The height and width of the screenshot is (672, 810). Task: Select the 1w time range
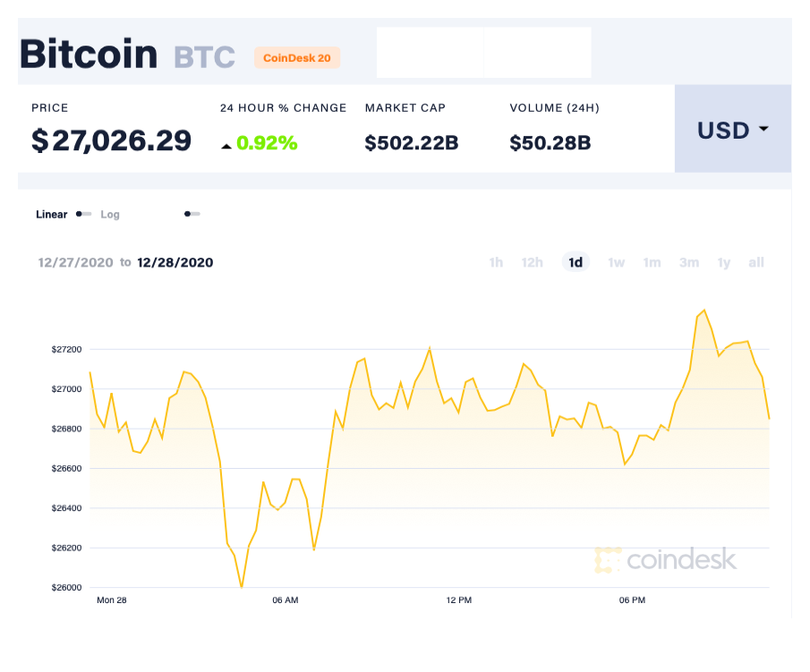pos(616,262)
